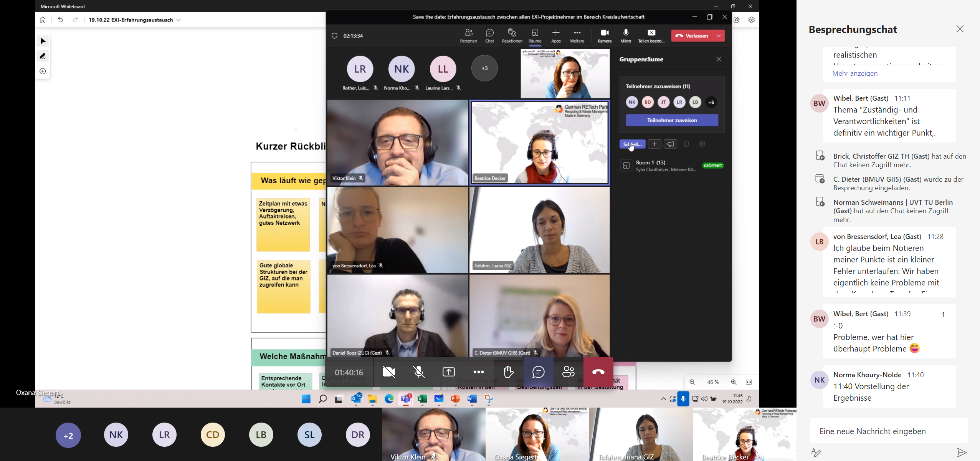Click Mehr anzeigen link in chat
Screen dimensions: 980x461
[x=855, y=73]
